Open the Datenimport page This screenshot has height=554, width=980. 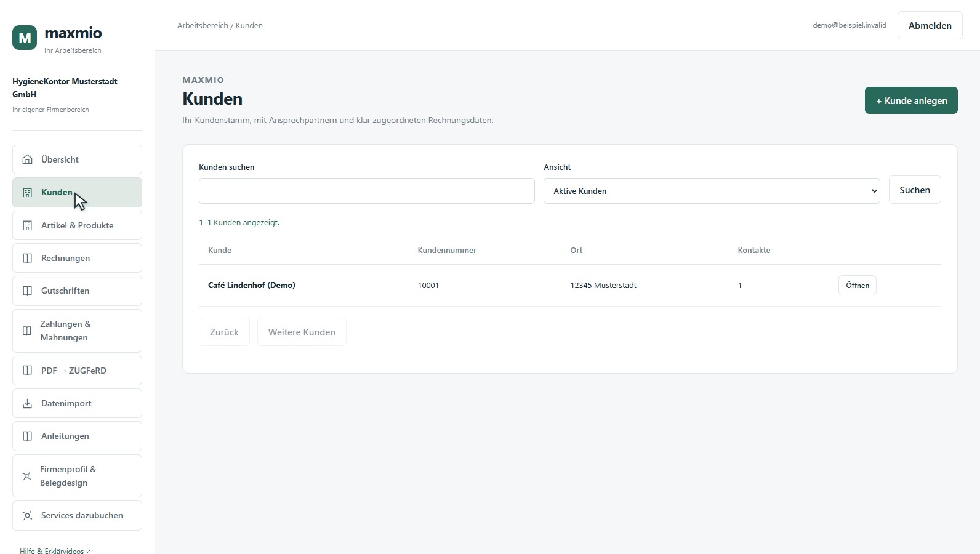pyautogui.click(x=77, y=403)
